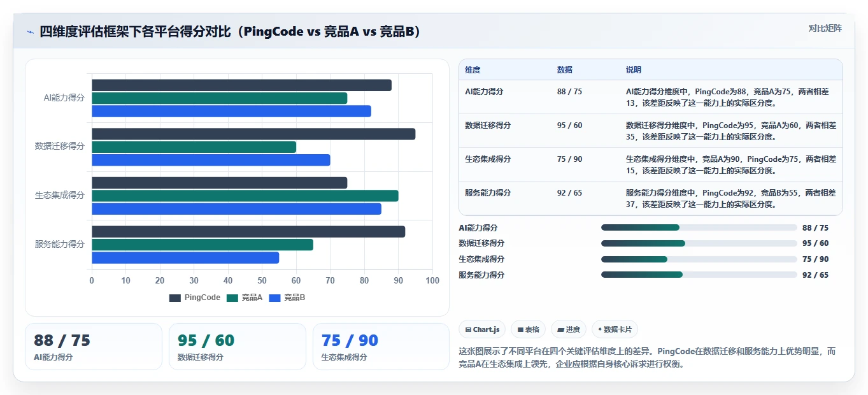Screen dimensions: 868x395
Task: Click the 数据迁移得分 cell in the table
Action: pyautogui.click(x=488, y=126)
